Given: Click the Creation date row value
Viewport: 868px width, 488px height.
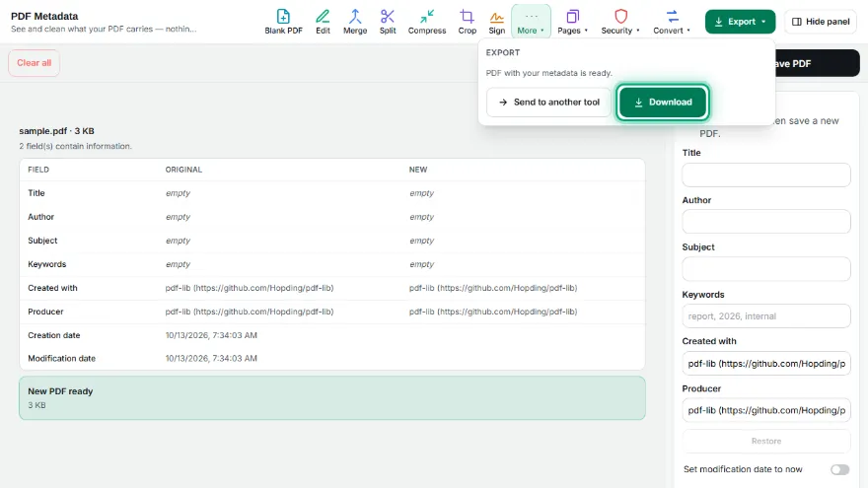Looking at the screenshot, I should click(x=211, y=335).
